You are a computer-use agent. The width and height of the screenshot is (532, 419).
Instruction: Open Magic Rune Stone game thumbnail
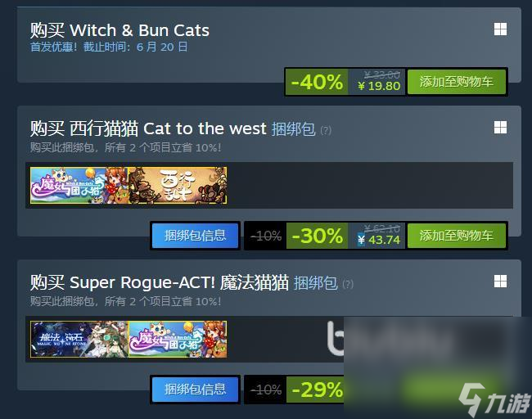point(79,339)
